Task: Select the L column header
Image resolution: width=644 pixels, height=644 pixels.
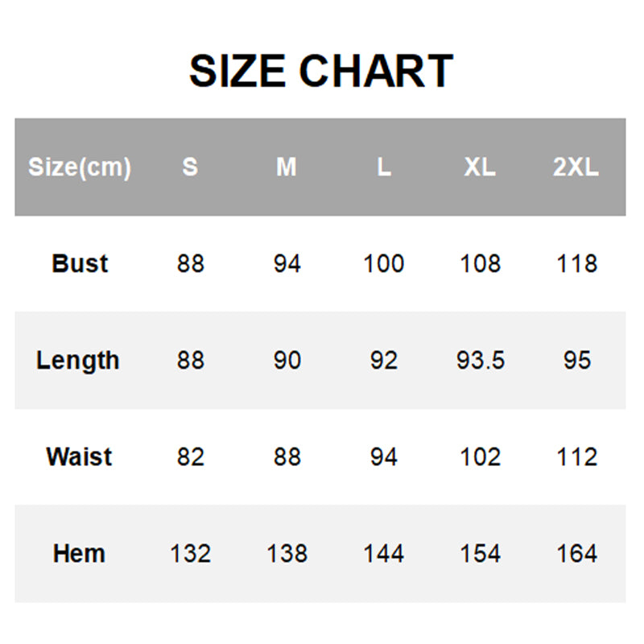Action: tap(384, 167)
